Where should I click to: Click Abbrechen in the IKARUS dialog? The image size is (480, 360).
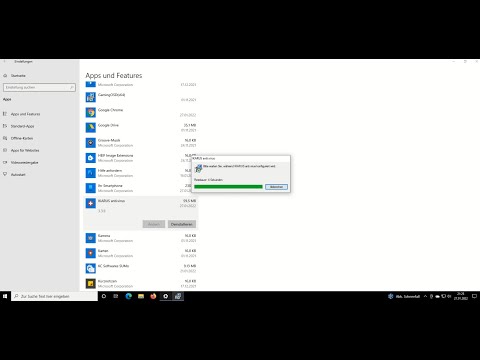(x=276, y=187)
